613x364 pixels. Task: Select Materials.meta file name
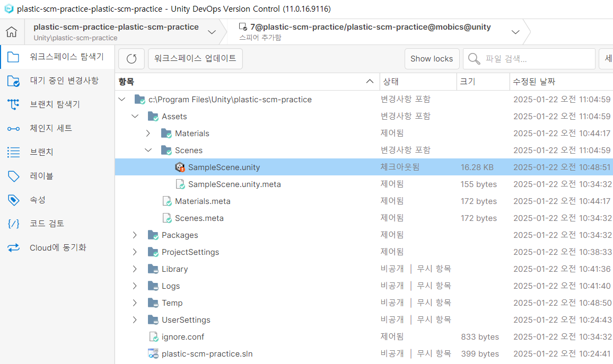pos(203,201)
